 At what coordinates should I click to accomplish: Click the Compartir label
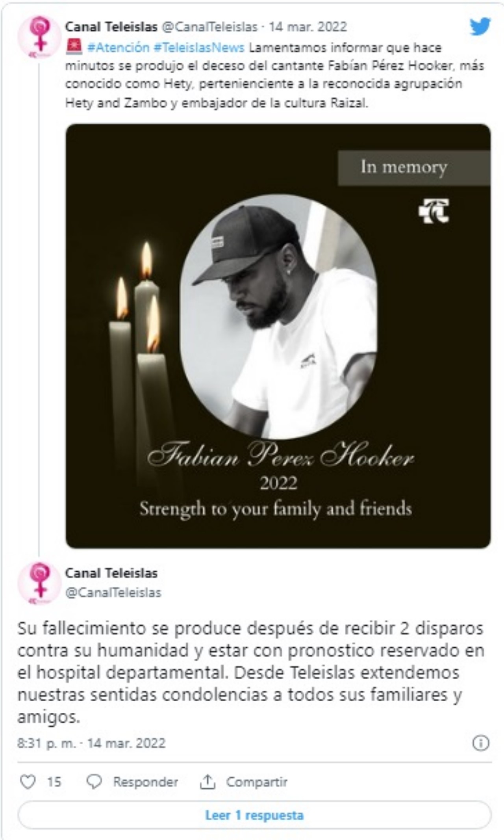256,782
